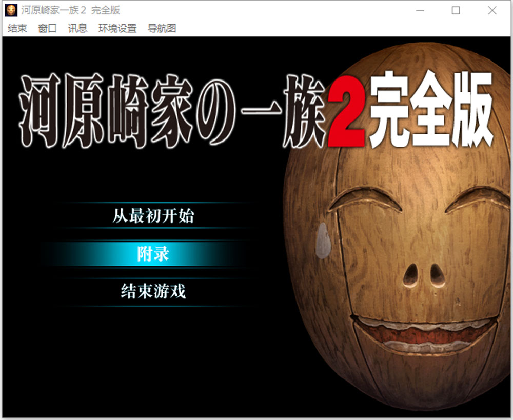Choose 结束游戏 to quit

pos(153,291)
